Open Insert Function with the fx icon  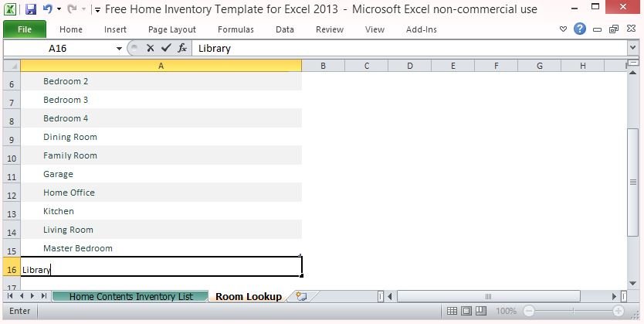tap(182, 48)
